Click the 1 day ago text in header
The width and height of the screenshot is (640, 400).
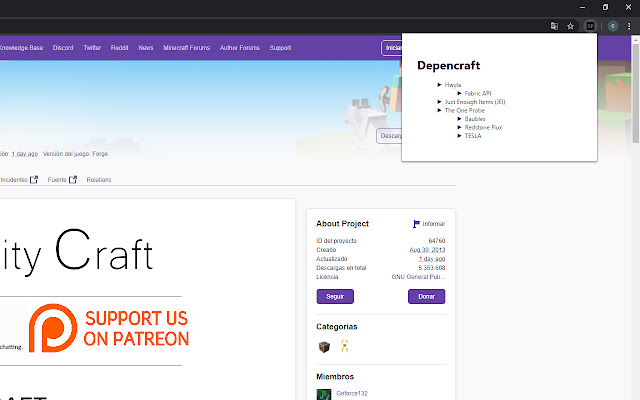pos(24,154)
